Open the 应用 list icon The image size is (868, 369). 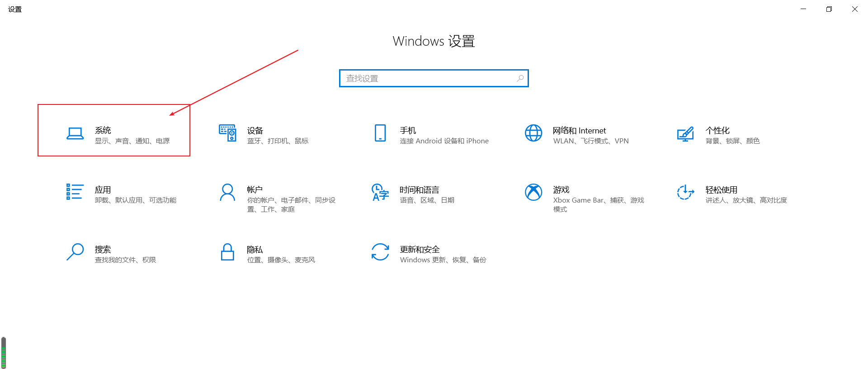(x=75, y=192)
